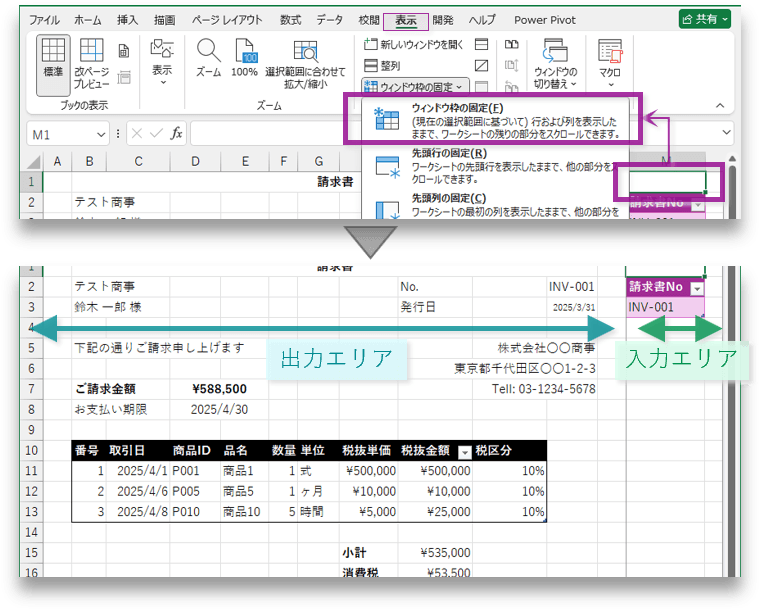Click the ¥535,000 subtotal cell
Image resolution: width=761 pixels, height=610 pixels.
435,552
